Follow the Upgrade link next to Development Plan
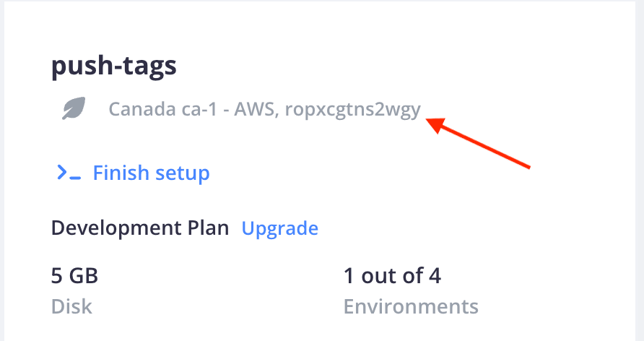 point(279,228)
